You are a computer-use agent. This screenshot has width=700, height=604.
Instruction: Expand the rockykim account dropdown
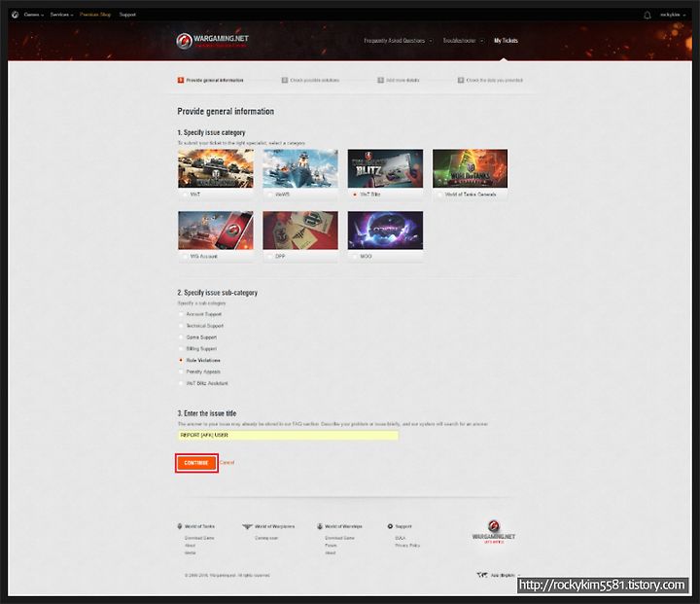click(x=673, y=15)
